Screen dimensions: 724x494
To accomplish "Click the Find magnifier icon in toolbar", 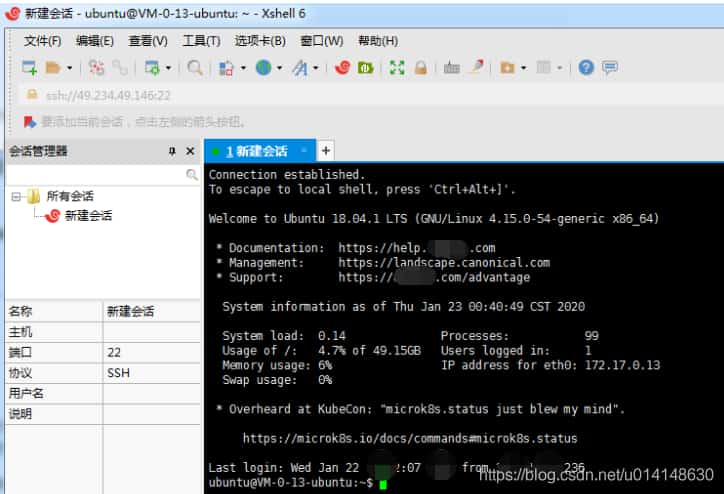I will point(195,68).
